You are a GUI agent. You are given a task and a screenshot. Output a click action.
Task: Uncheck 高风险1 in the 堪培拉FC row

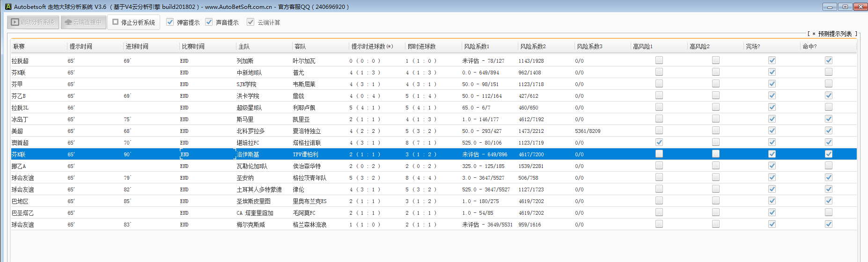tap(659, 142)
